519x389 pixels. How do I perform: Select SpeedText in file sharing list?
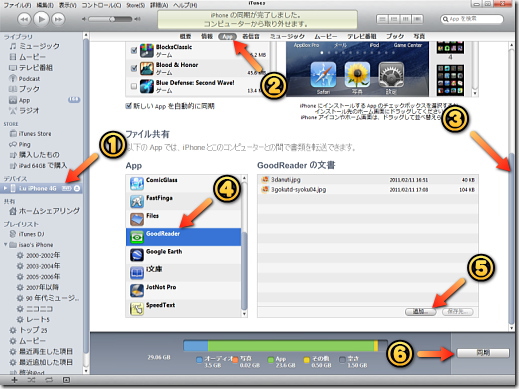(x=183, y=308)
